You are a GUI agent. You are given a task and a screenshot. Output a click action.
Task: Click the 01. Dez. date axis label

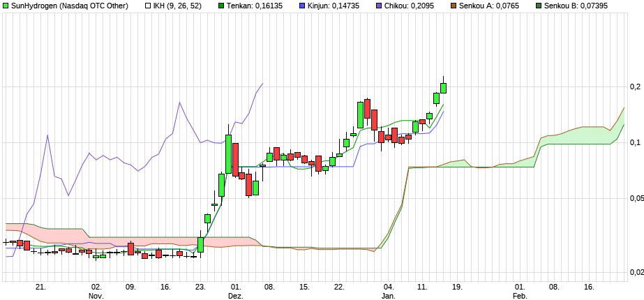tap(235, 292)
